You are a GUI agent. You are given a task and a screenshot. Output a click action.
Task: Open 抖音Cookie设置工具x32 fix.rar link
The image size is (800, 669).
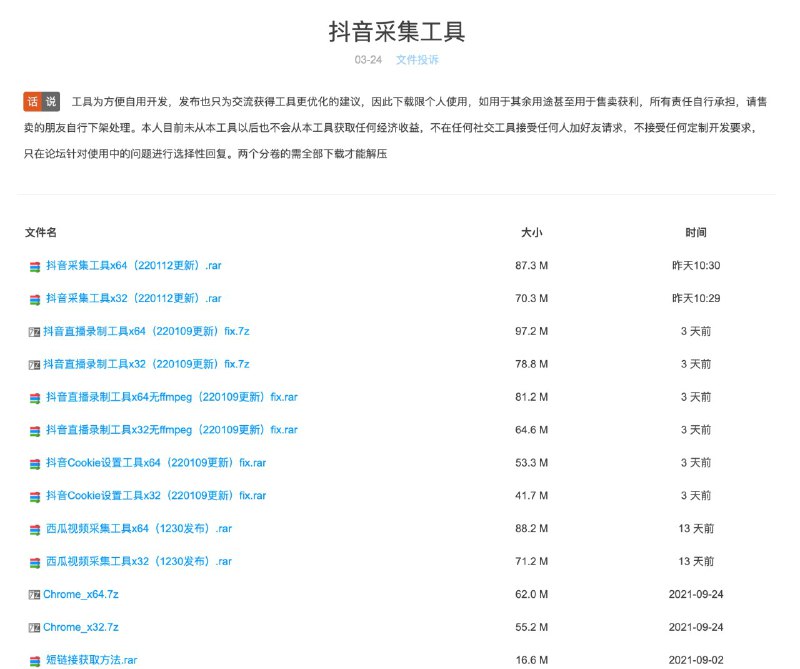tap(156, 495)
